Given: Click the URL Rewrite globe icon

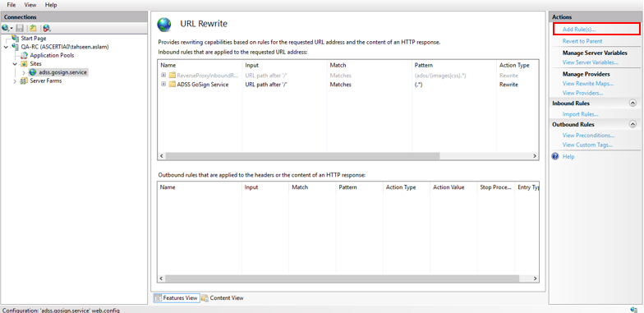Looking at the screenshot, I should click(x=164, y=25).
